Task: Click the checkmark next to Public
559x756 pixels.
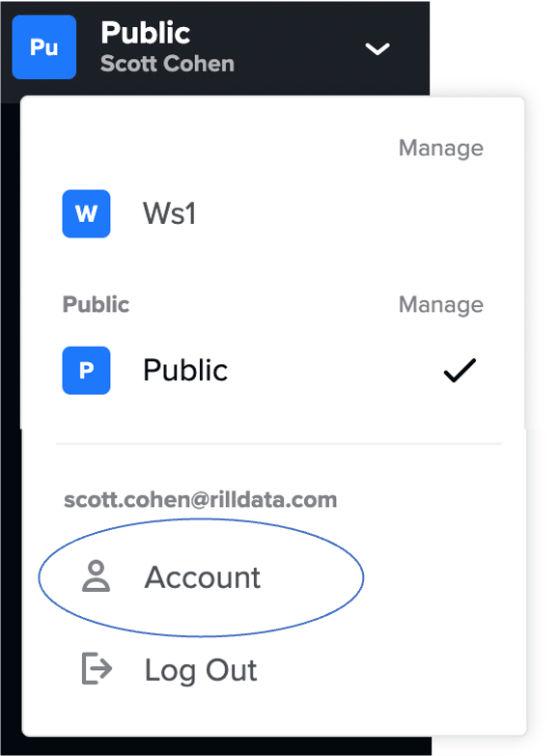Action: click(460, 371)
